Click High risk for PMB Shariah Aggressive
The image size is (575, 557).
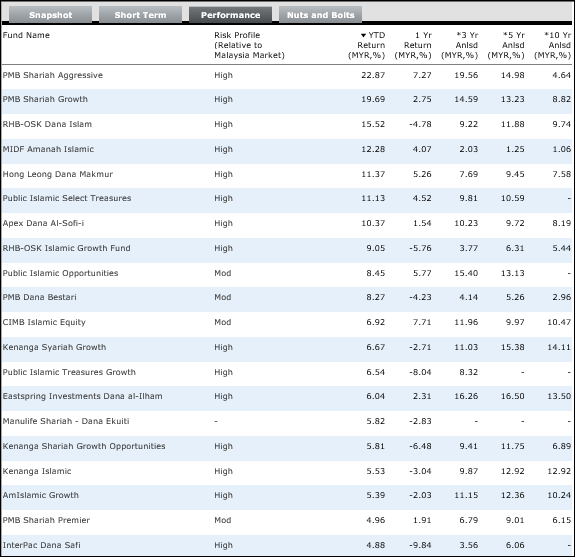click(x=223, y=75)
